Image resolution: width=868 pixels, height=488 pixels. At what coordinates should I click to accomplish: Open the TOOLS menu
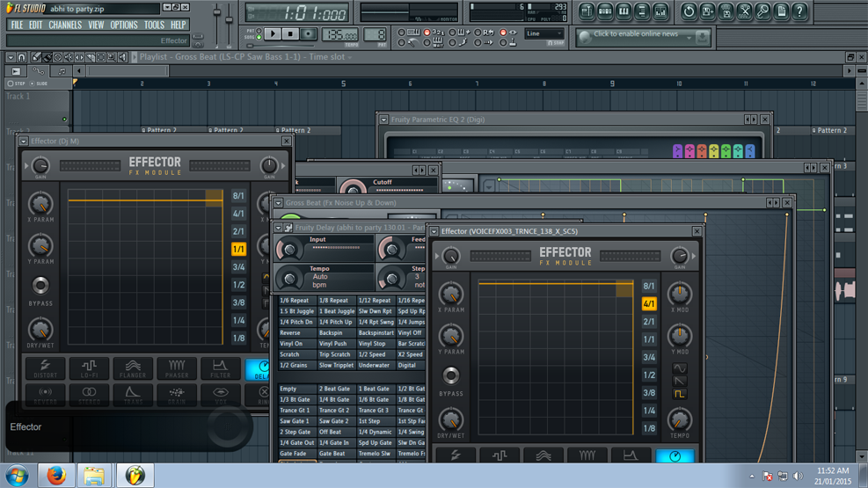coord(154,25)
